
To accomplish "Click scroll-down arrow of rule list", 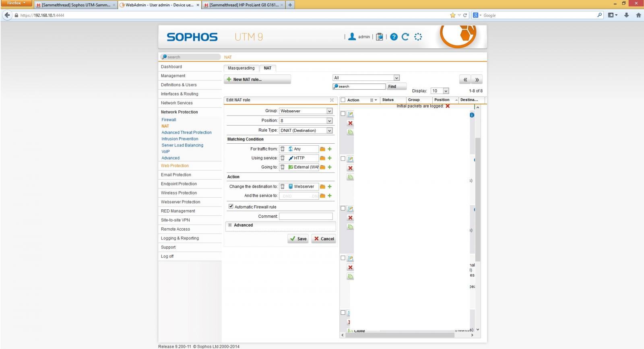I will [x=478, y=329].
